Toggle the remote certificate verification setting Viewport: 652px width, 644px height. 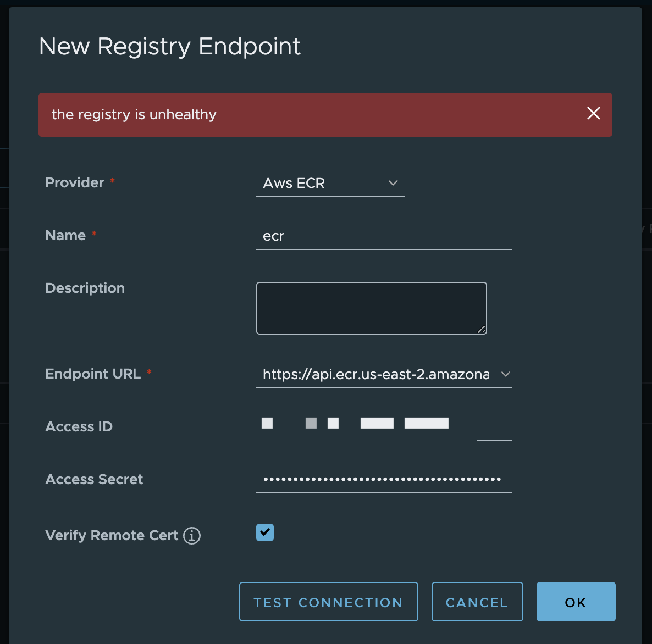pyautogui.click(x=264, y=532)
